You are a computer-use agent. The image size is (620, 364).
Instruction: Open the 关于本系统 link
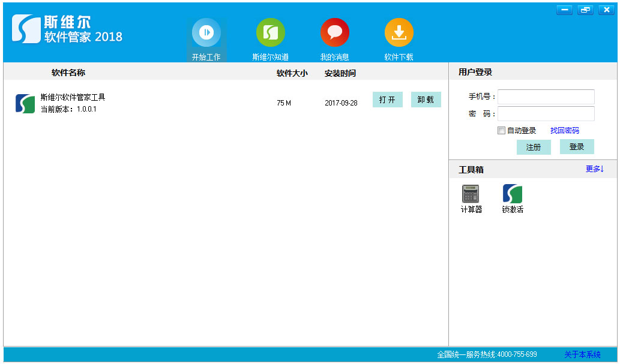tap(582, 354)
